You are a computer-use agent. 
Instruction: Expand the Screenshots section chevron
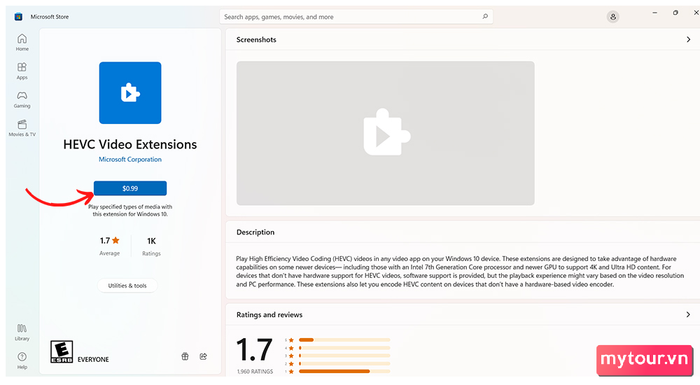pos(688,39)
